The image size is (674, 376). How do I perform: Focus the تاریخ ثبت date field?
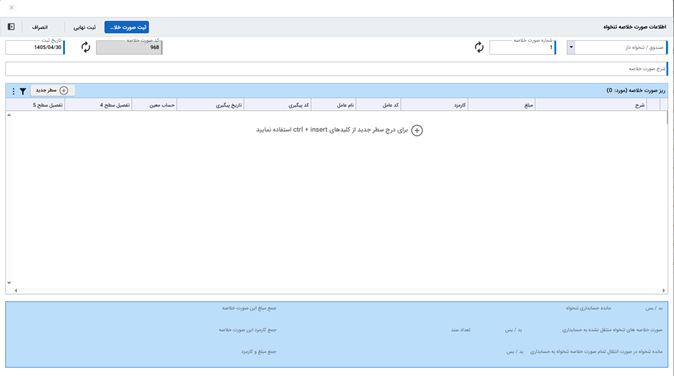[x=35, y=47]
